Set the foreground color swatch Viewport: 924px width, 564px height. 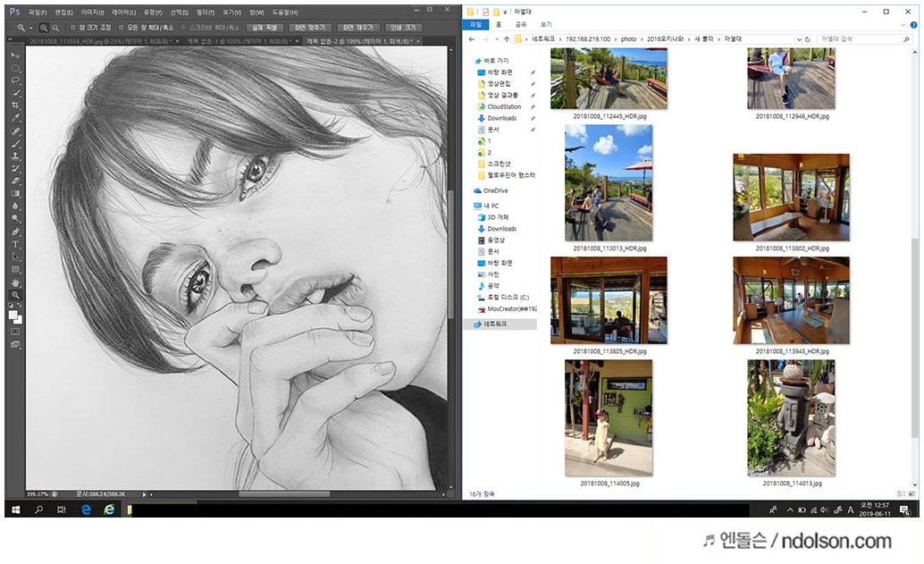[13, 316]
